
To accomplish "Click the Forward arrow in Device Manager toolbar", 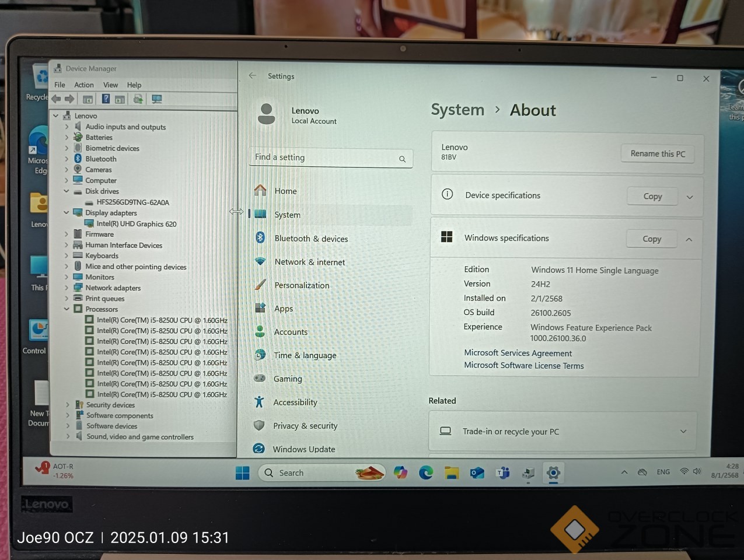I will (x=69, y=99).
